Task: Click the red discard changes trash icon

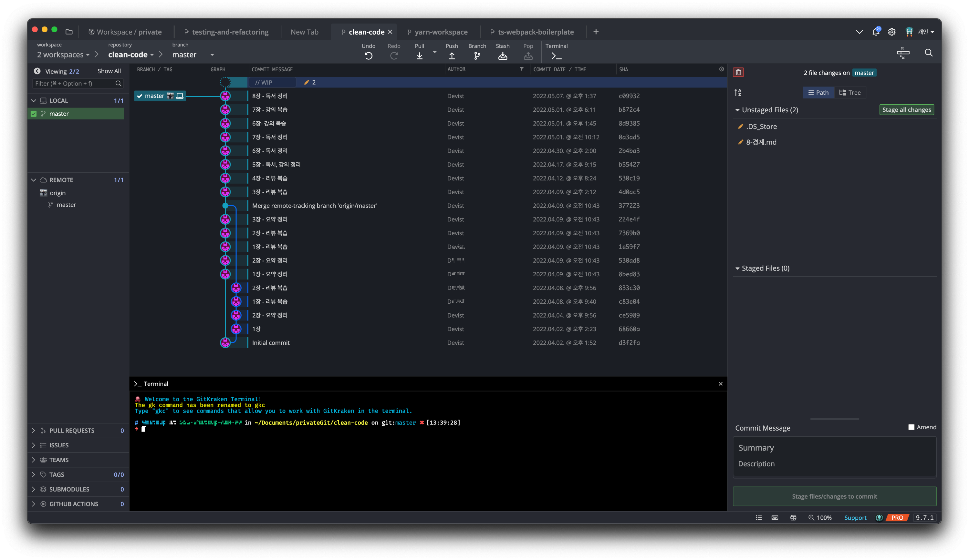Action: coord(738,72)
